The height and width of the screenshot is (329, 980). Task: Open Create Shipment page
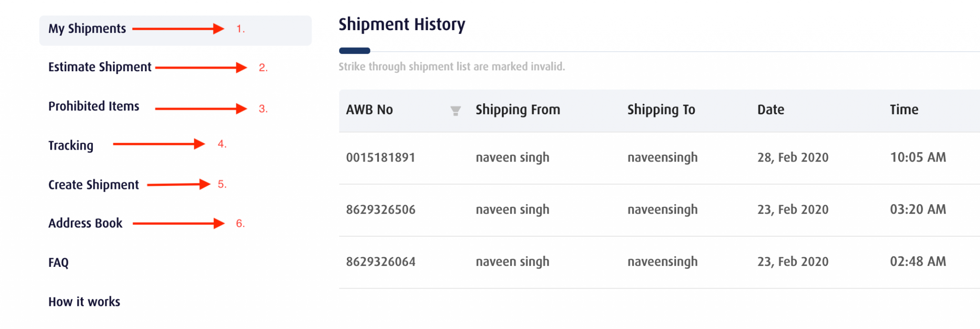tap(93, 185)
